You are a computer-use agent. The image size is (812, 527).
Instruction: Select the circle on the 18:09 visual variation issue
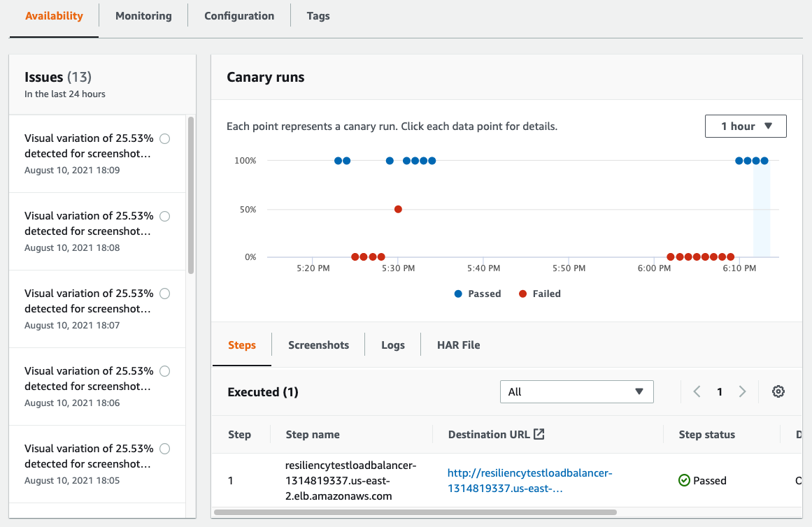[x=164, y=138]
